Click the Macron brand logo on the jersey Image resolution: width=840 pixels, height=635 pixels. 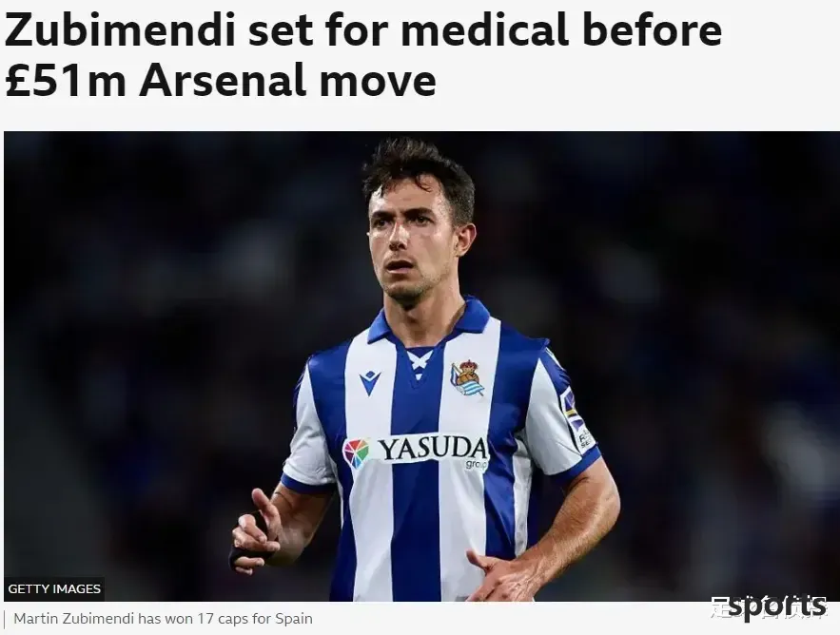tap(370, 382)
